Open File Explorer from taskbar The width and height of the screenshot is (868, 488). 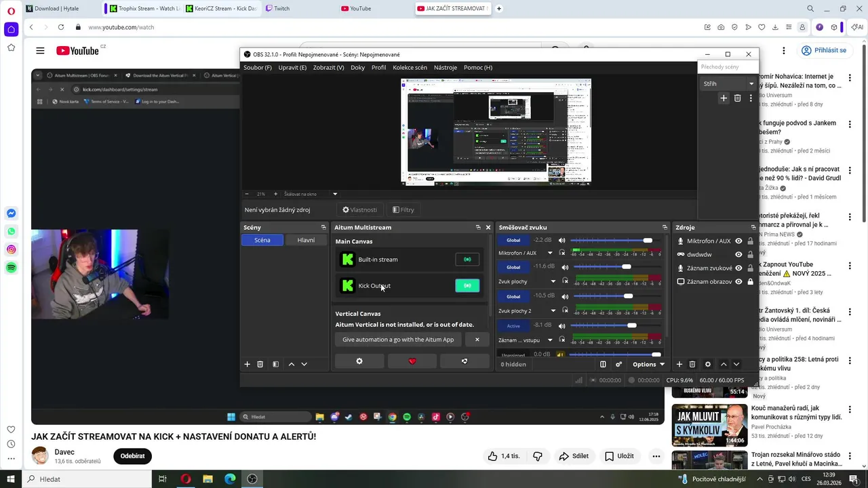[208, 479]
